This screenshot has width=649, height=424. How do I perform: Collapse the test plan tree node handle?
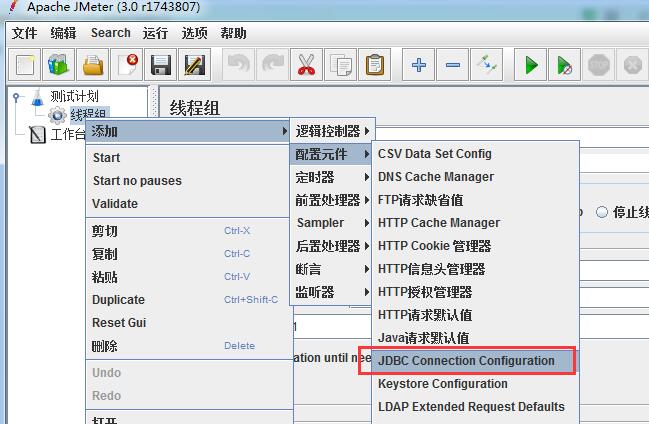pos(16,97)
